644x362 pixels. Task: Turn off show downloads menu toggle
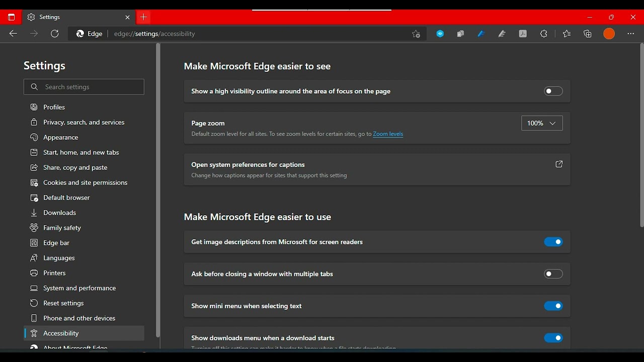pos(553,338)
